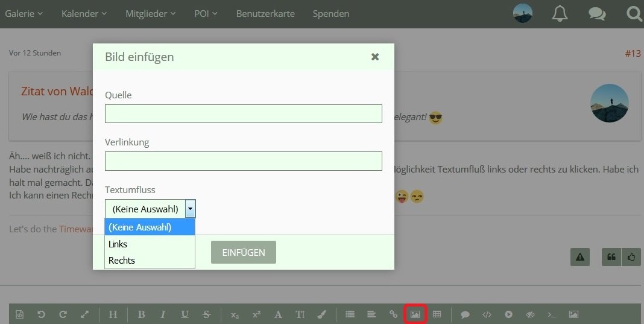Click the undo arrow in editor toolbar
The height and width of the screenshot is (324, 644).
coord(41,314)
